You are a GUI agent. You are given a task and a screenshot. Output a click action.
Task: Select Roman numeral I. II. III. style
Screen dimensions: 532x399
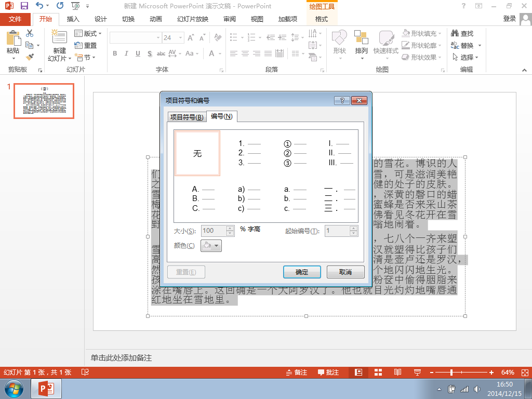[340, 153]
